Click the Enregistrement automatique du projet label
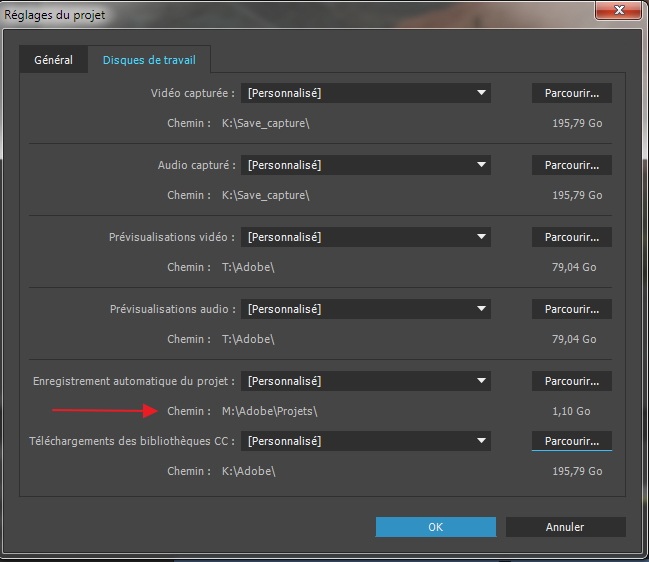This screenshot has height=562, width=649. (x=134, y=381)
